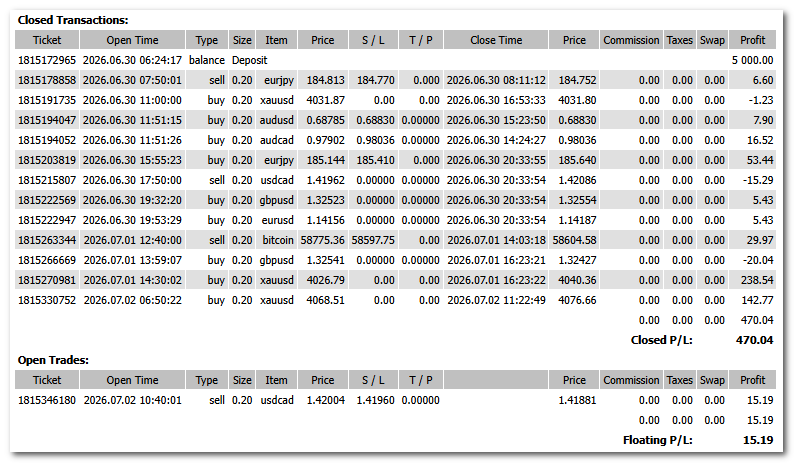The height and width of the screenshot is (463, 794).
Task: Select ticket 1815203819
Action: (47, 160)
